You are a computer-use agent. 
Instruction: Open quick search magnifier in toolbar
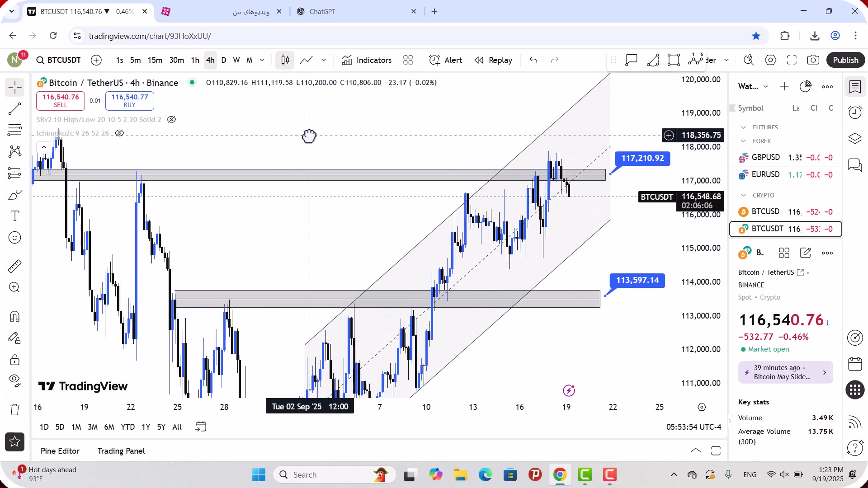click(x=749, y=60)
